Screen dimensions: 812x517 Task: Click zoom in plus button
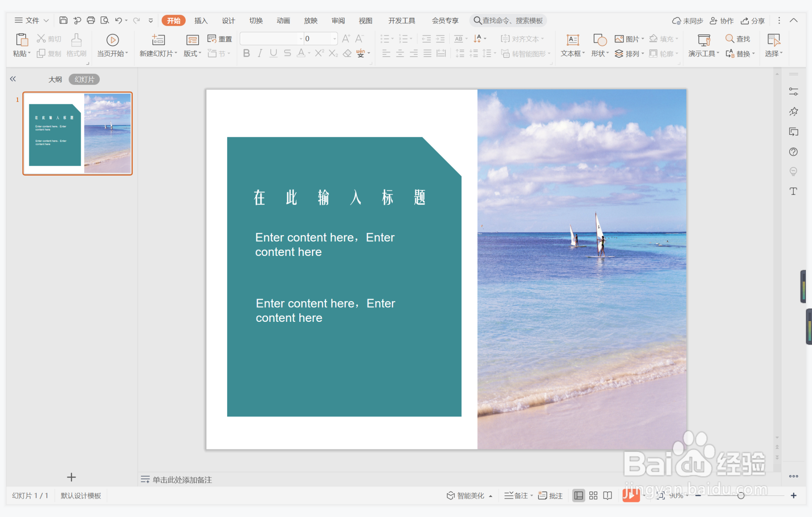[x=794, y=495]
